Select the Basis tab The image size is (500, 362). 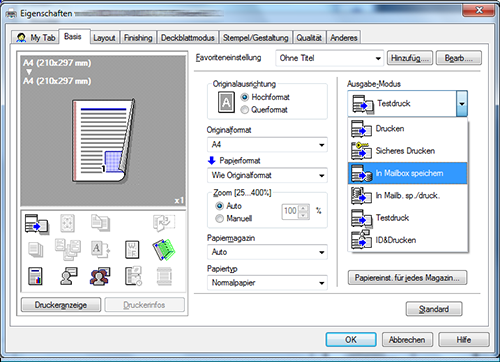point(73,36)
